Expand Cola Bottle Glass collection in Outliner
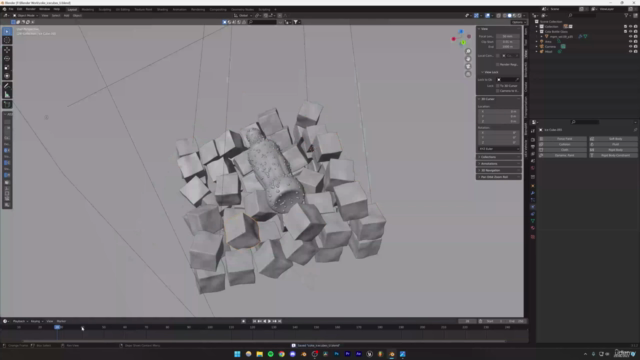Image resolution: width=640 pixels, height=360 pixels. pos(537,31)
